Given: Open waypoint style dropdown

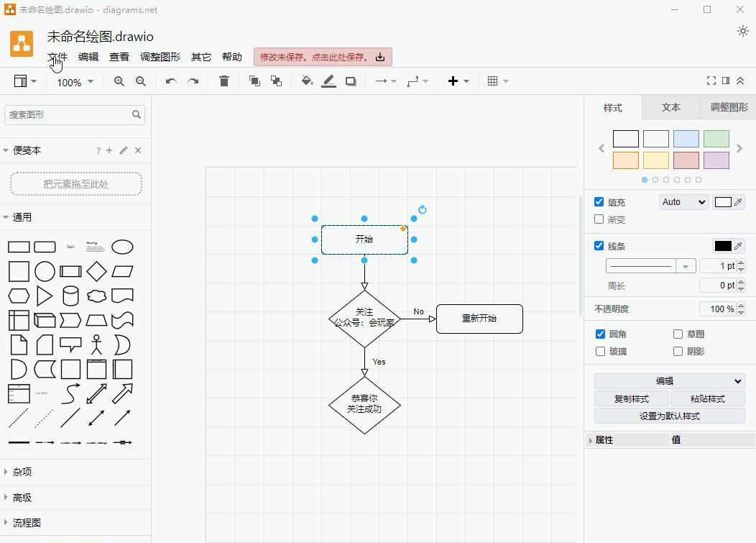Looking at the screenshot, I should coord(418,81).
